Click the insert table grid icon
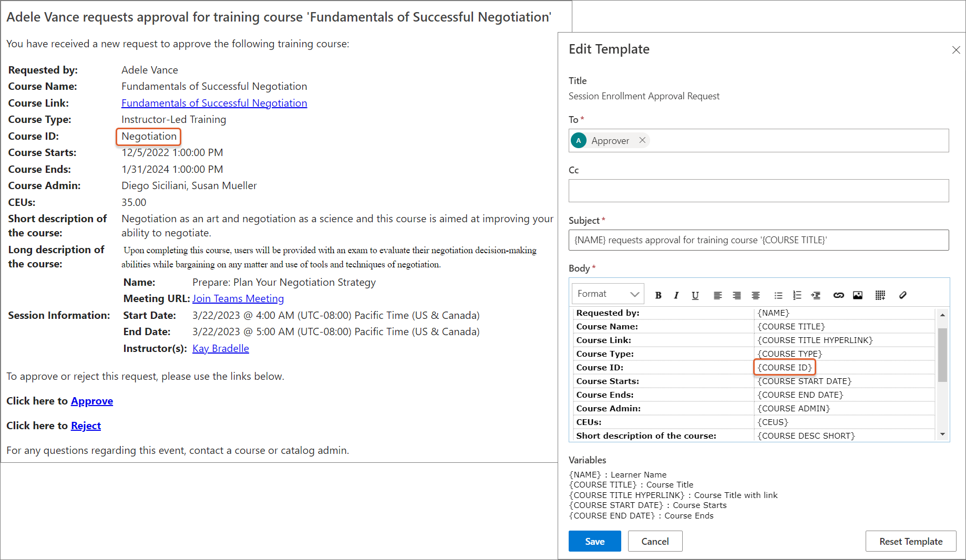966x560 pixels. coord(880,295)
